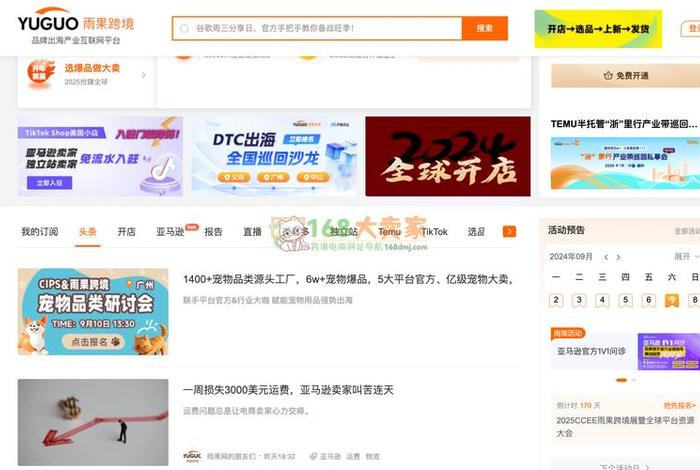Select calendar day 6

649,300
